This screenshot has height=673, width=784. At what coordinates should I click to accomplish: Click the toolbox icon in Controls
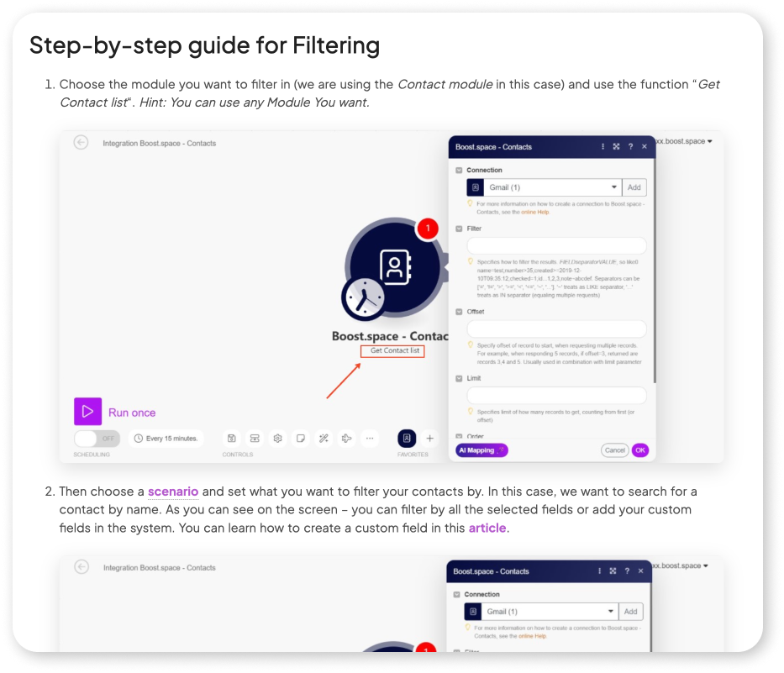coord(232,438)
